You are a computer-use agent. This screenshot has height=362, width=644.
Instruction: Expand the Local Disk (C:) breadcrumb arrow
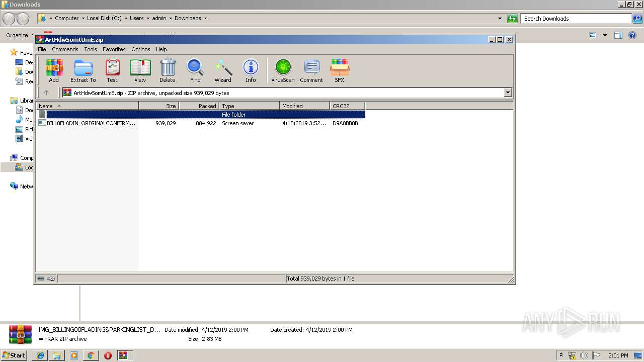click(x=126, y=19)
